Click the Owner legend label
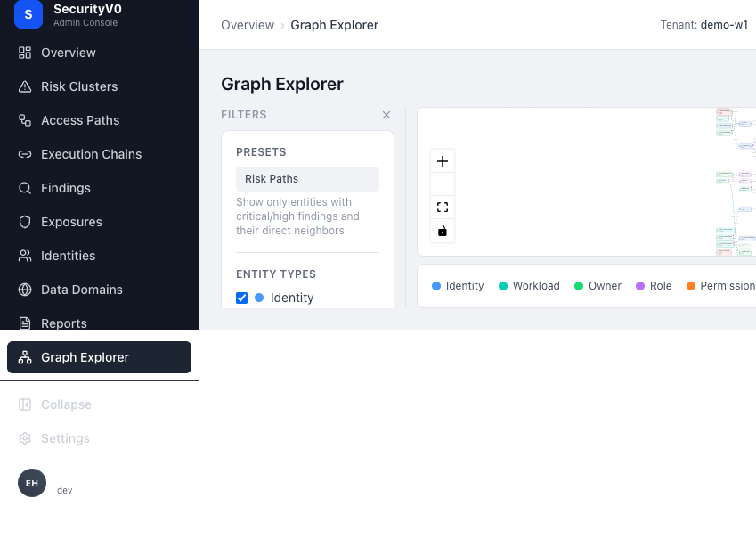The width and height of the screenshot is (756, 539). click(605, 286)
